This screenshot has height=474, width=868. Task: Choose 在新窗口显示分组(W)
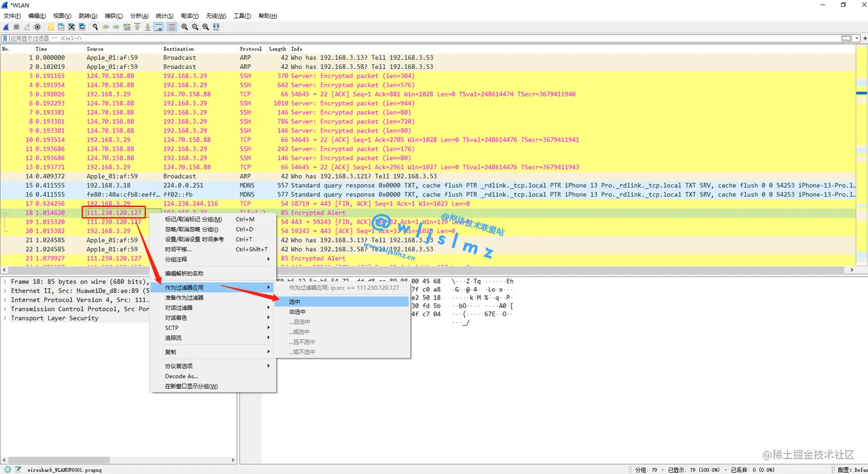[212, 386]
